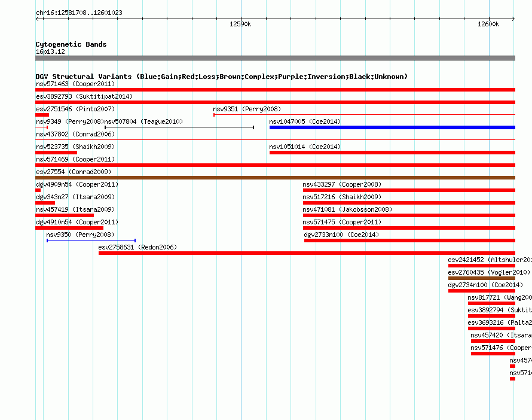
Task: Click nsv437802 (Conrad2006) label
Action: tap(75, 134)
